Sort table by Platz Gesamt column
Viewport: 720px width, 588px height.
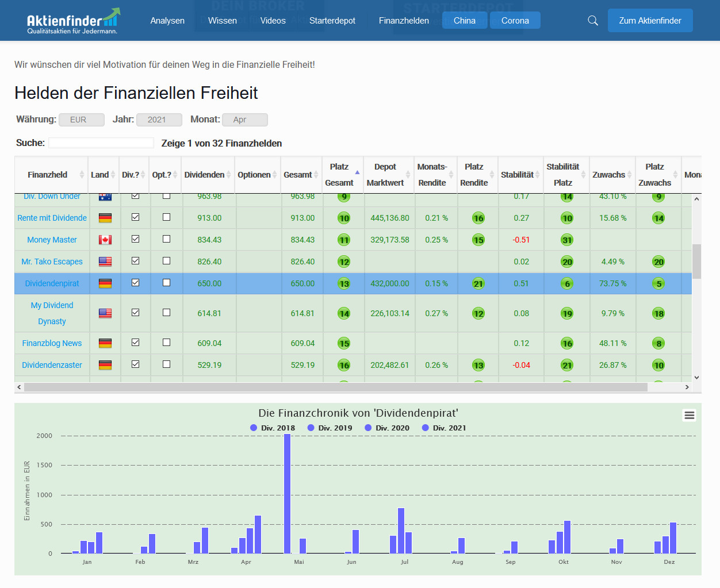point(343,175)
